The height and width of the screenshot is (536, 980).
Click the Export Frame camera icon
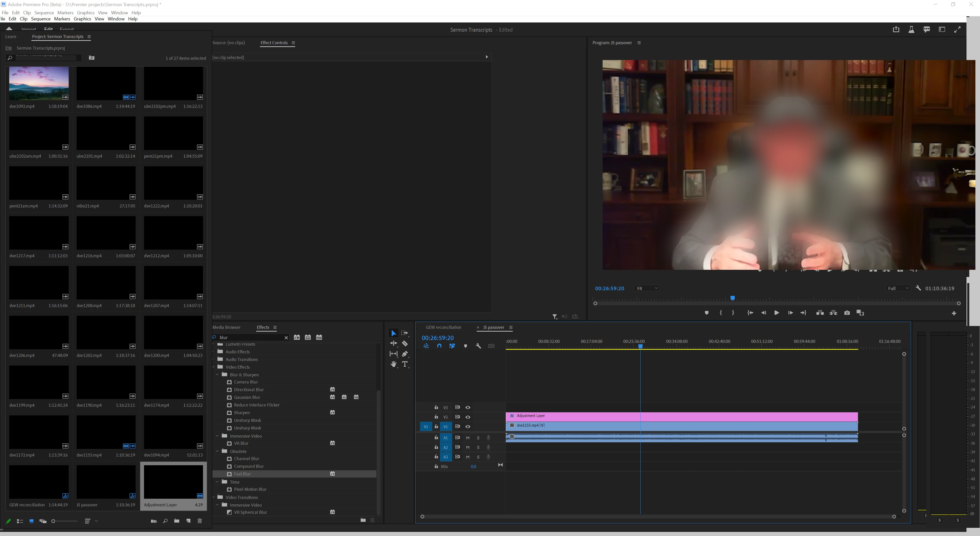(847, 313)
